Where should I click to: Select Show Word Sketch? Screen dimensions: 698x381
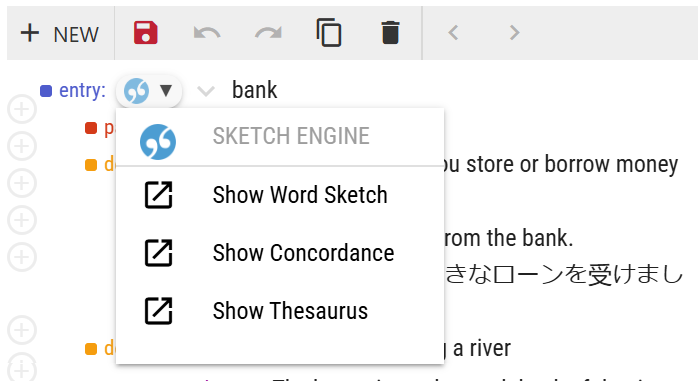280,195
